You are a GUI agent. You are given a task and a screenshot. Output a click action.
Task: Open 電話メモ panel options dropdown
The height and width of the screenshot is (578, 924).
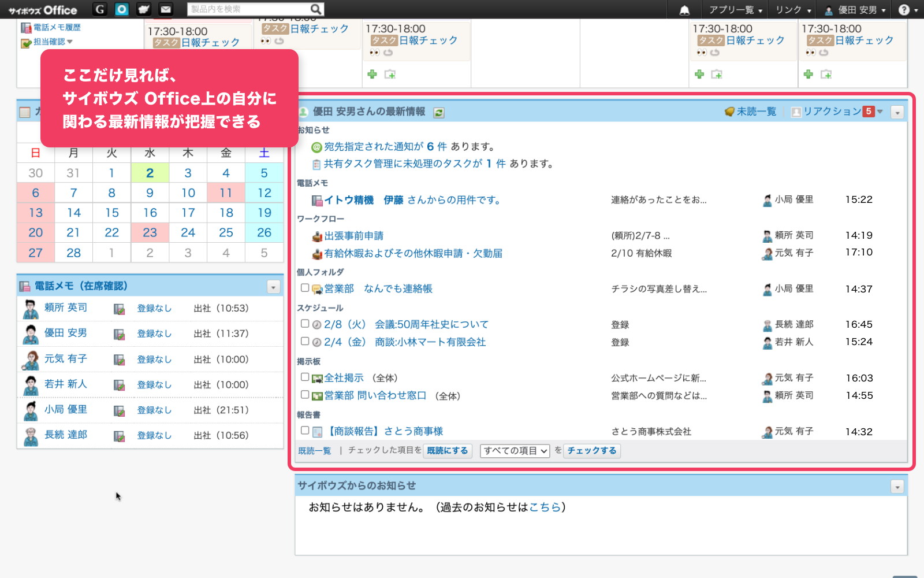tap(273, 287)
